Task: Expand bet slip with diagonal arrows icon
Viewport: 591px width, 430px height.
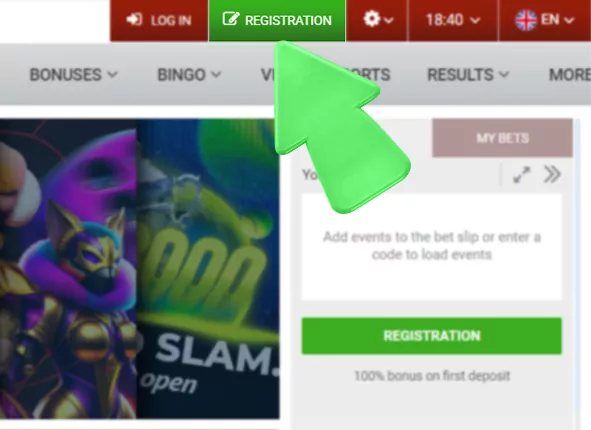Action: [522, 175]
